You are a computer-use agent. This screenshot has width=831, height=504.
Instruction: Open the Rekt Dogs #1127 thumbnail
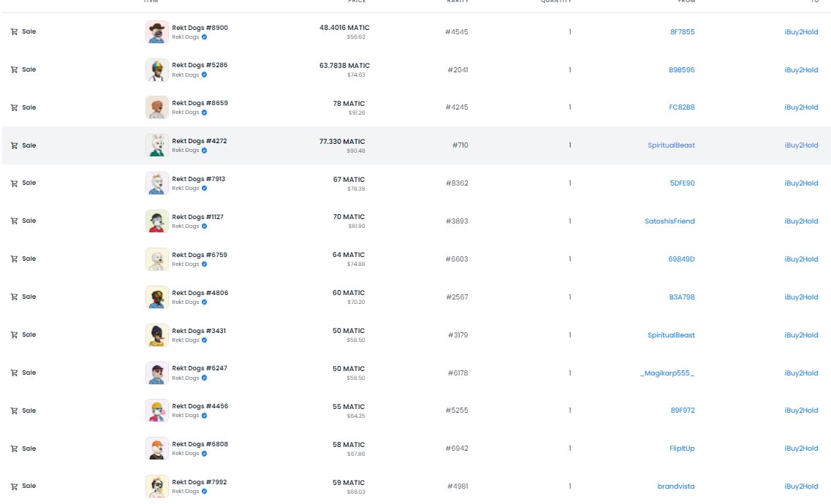(x=157, y=221)
